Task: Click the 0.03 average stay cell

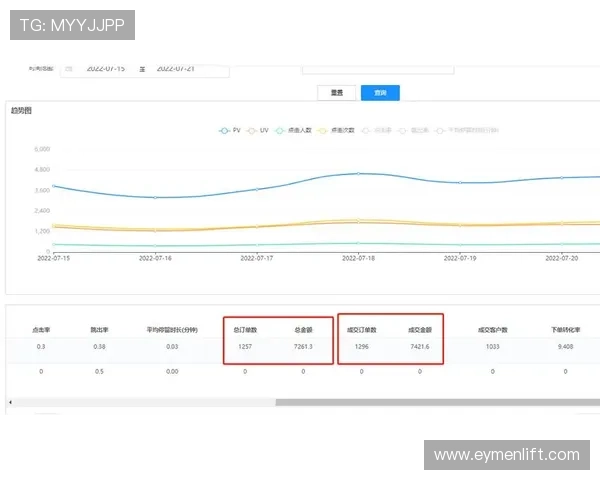Action: click(x=172, y=346)
